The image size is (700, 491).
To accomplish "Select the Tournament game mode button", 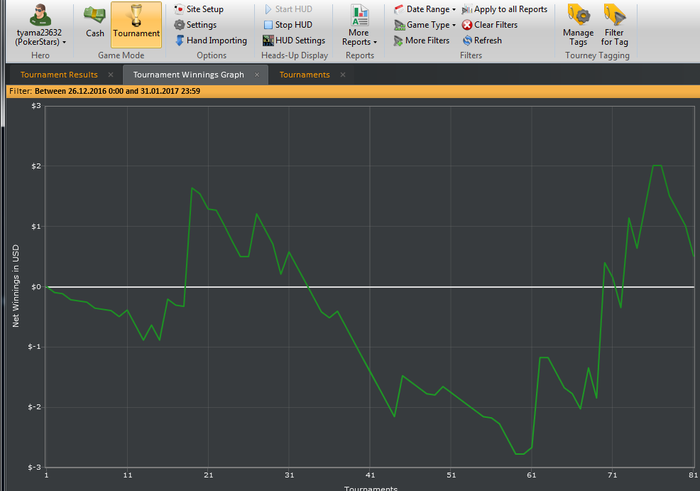I will click(x=136, y=25).
